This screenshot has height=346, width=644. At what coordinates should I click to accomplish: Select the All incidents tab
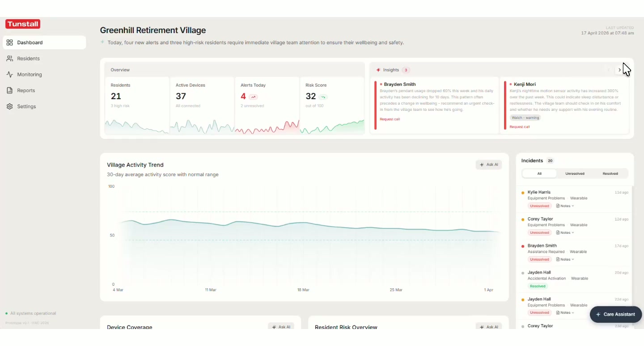click(x=539, y=173)
